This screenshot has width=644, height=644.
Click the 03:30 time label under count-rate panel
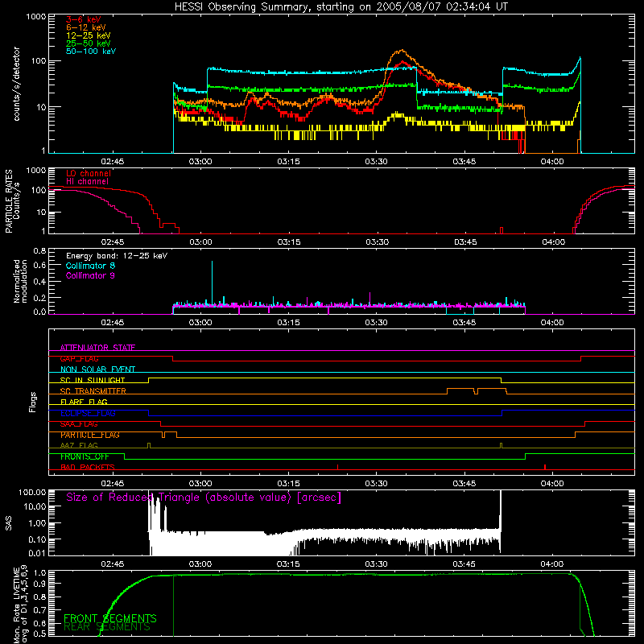pos(376,162)
